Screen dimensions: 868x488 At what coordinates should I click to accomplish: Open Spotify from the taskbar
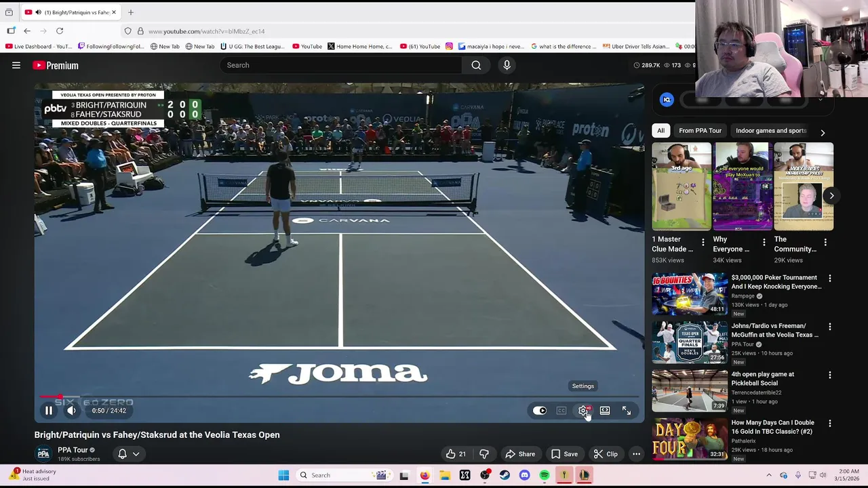pyautogui.click(x=545, y=475)
